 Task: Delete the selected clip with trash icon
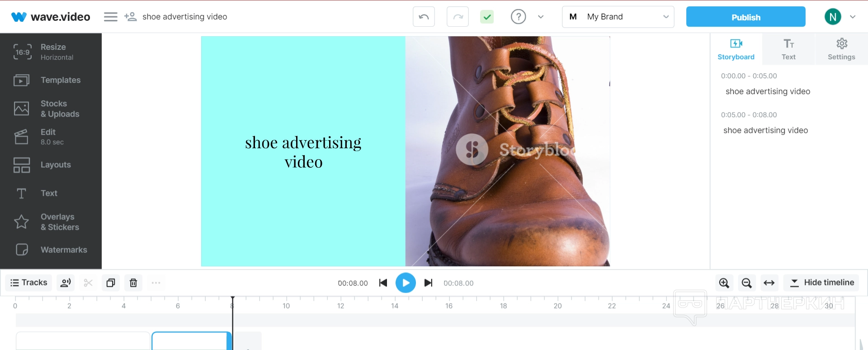click(x=133, y=283)
